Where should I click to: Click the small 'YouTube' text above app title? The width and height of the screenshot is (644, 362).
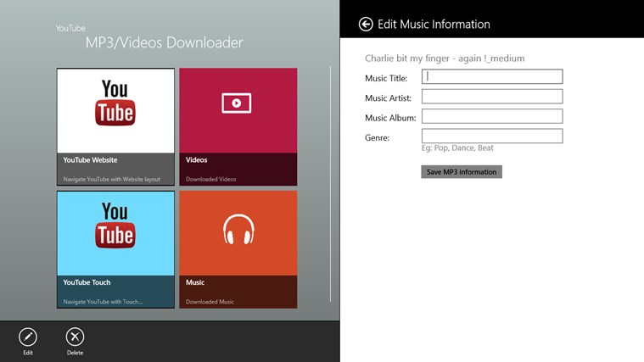[x=70, y=28]
